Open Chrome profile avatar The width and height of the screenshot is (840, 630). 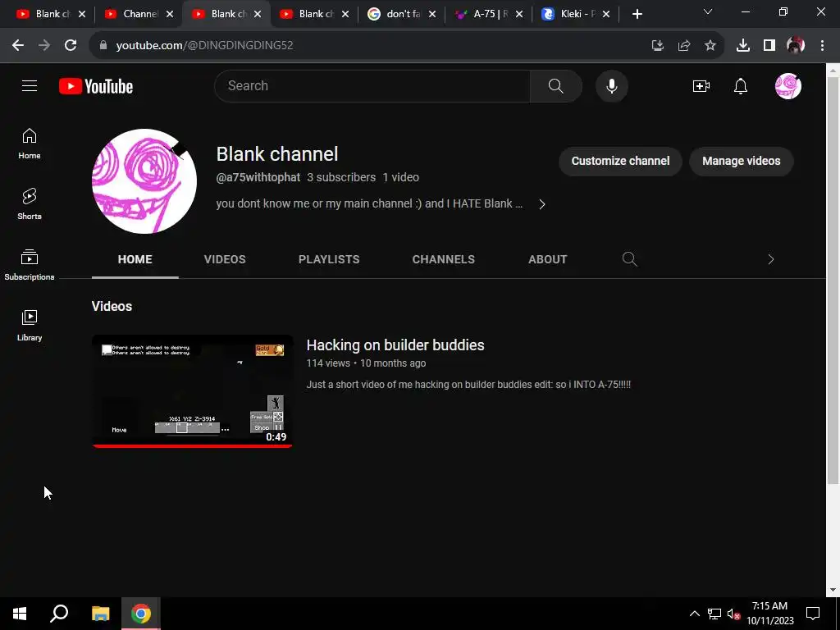click(796, 45)
